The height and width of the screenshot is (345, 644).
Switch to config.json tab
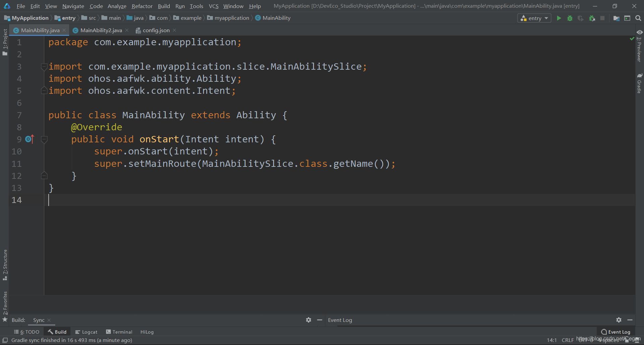point(156,30)
